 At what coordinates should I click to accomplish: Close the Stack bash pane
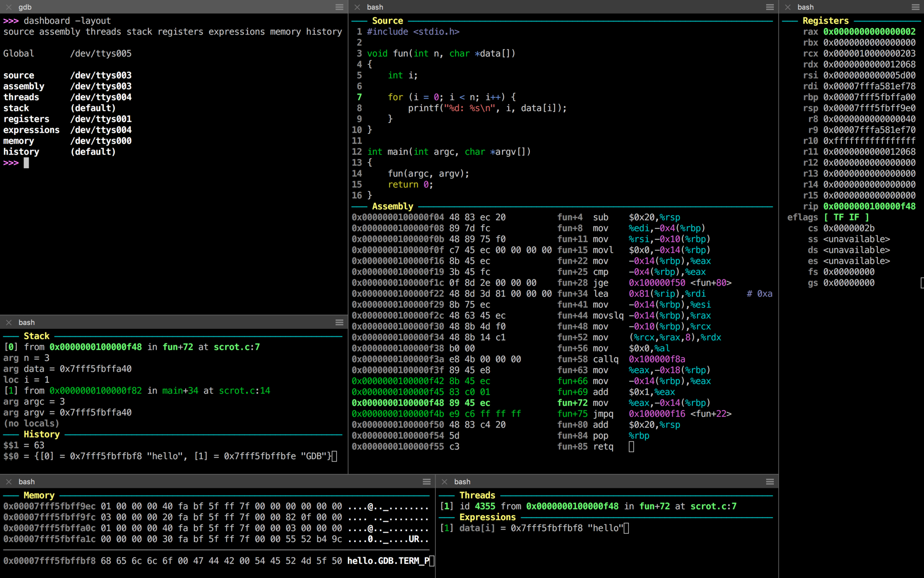coord(9,322)
